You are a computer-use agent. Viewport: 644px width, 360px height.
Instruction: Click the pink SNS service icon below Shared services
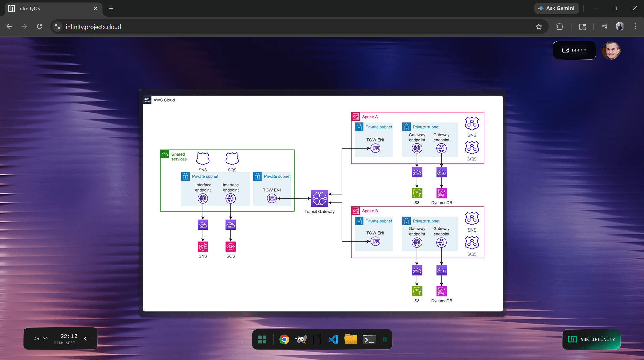tap(203, 247)
